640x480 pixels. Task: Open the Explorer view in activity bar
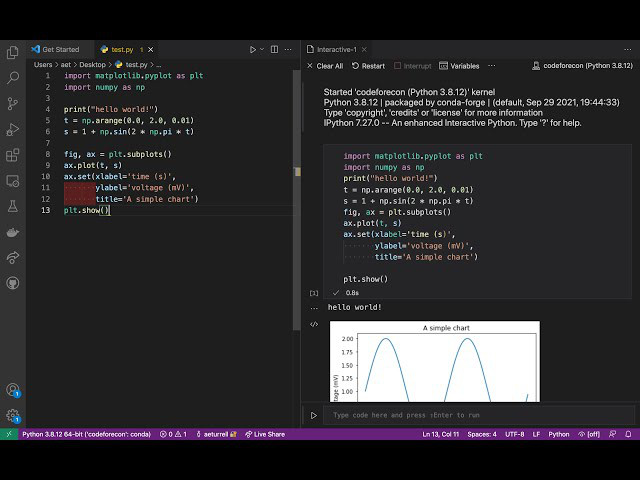pos(13,50)
